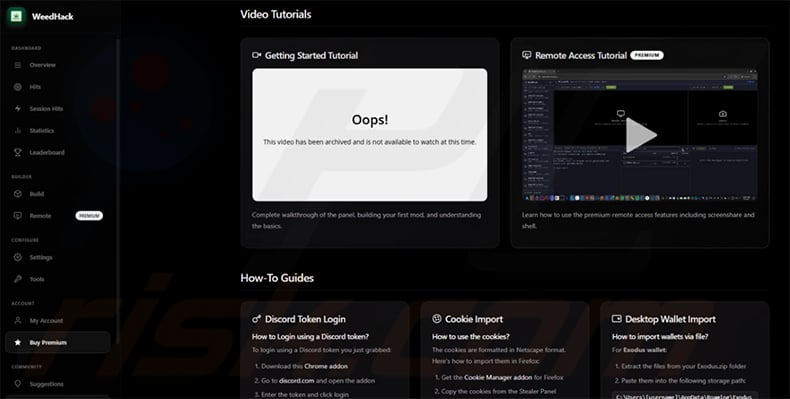
Task: Click the archived Oops video placeholder
Action: pos(370,135)
